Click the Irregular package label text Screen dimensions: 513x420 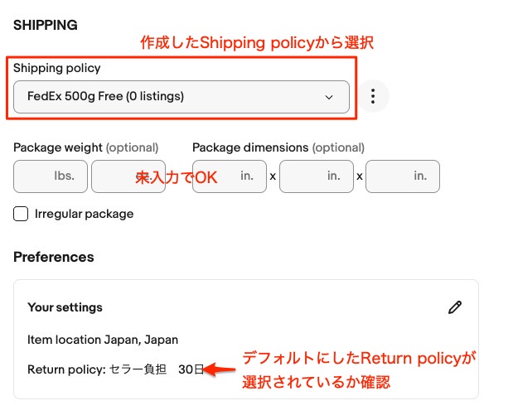tap(84, 214)
